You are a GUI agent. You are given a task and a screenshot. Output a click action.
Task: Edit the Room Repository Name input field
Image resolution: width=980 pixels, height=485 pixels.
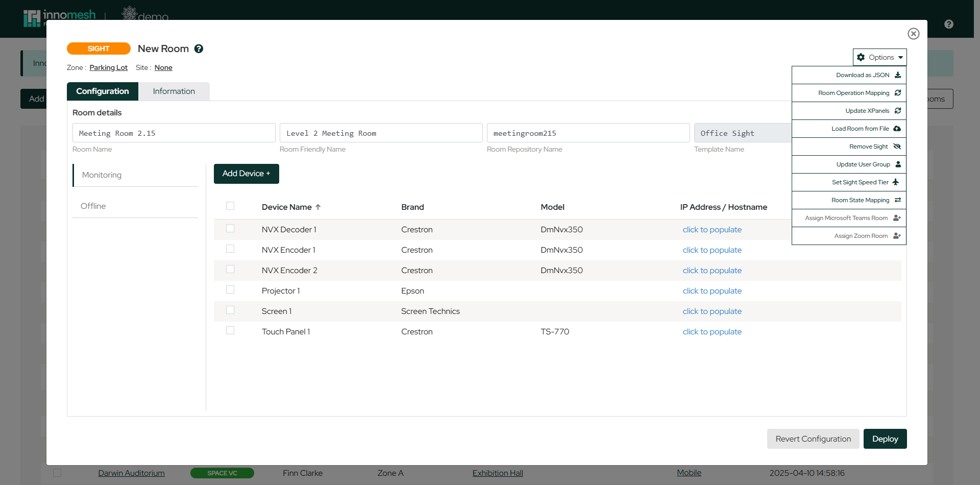[589, 133]
